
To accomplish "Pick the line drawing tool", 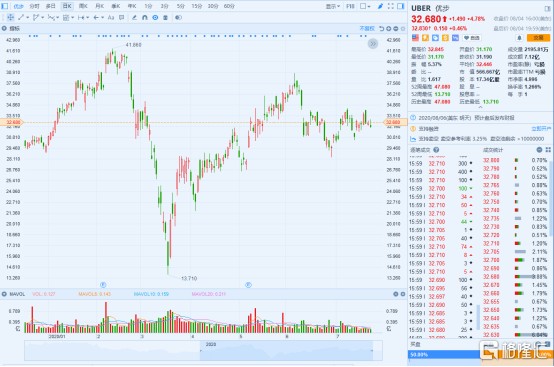I will tap(21, 17).
